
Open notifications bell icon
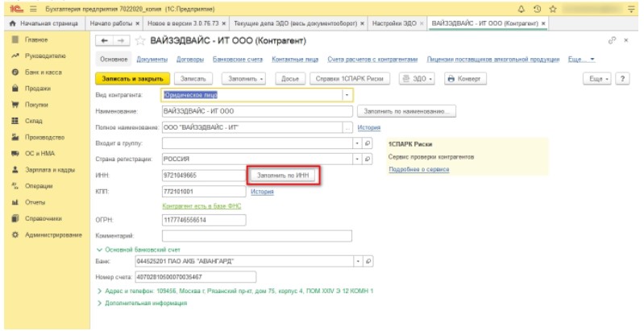tap(521, 9)
